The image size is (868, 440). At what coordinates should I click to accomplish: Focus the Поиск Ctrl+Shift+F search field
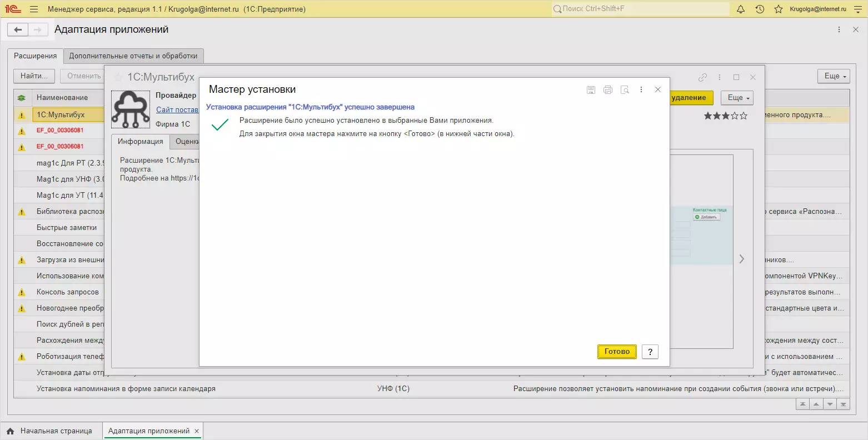tap(640, 9)
